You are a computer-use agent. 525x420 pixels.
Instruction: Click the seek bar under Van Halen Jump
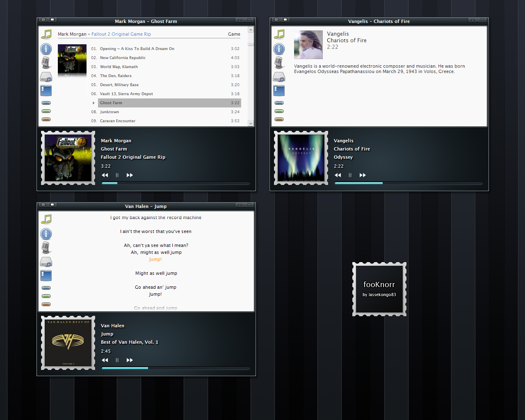[176, 368]
